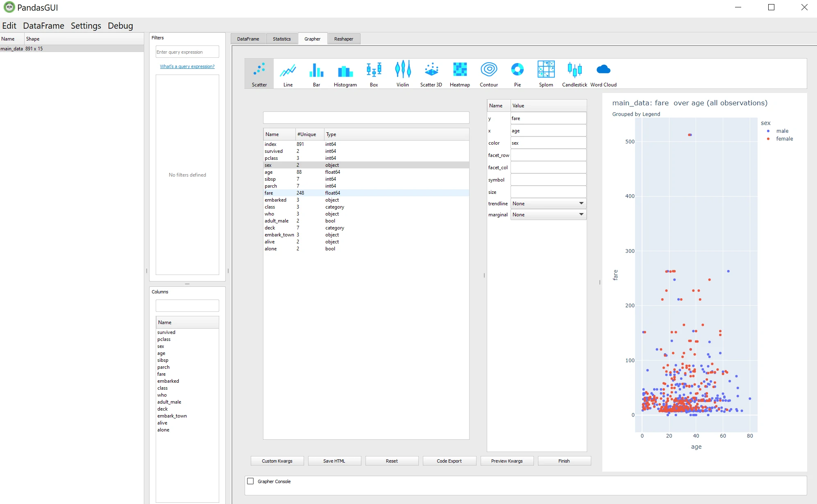Switch to the DataFrame tab
The width and height of the screenshot is (817, 504).
coord(248,39)
